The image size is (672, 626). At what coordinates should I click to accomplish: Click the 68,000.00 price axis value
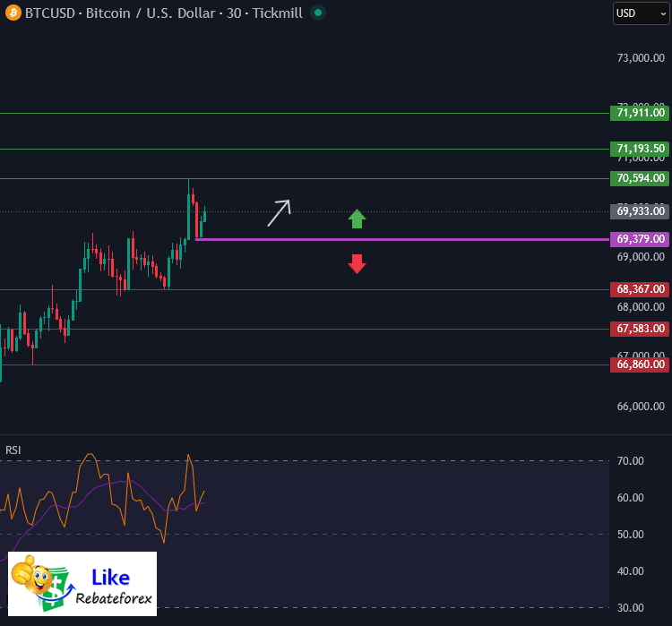click(641, 307)
